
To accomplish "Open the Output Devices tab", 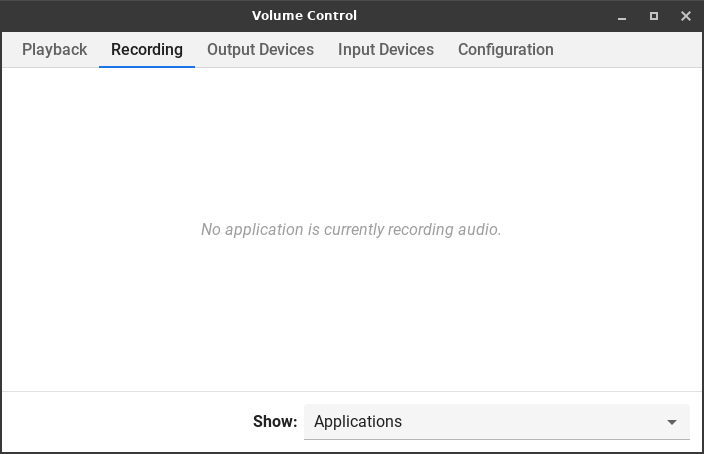I will tap(260, 49).
